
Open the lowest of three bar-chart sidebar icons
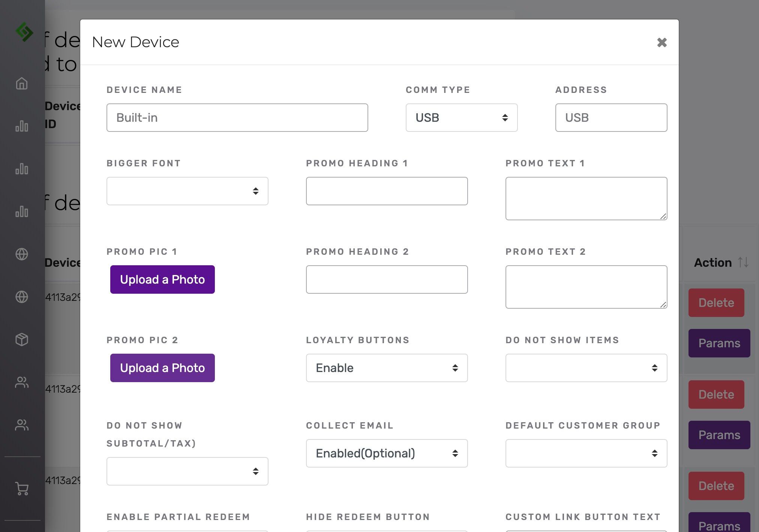click(x=22, y=212)
